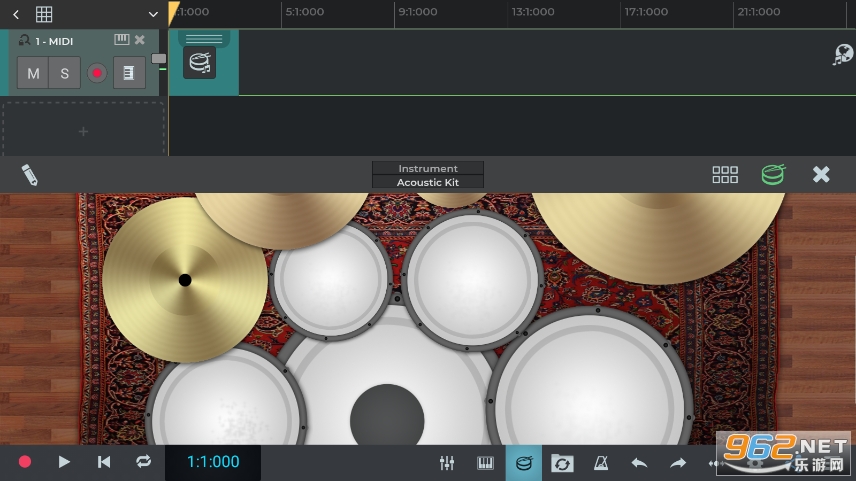Screen dimensions: 856x481
Task: Hit the large ride cymbal at right
Action: pos(658,235)
